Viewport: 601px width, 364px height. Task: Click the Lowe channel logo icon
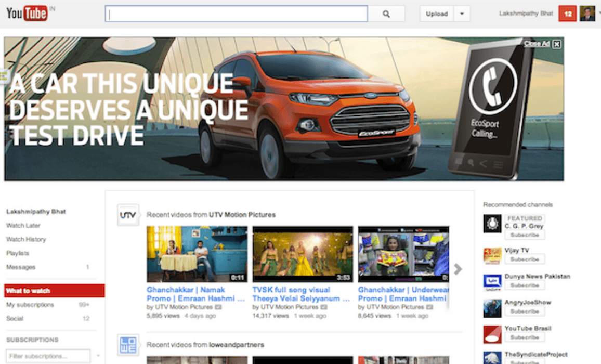coord(128,345)
